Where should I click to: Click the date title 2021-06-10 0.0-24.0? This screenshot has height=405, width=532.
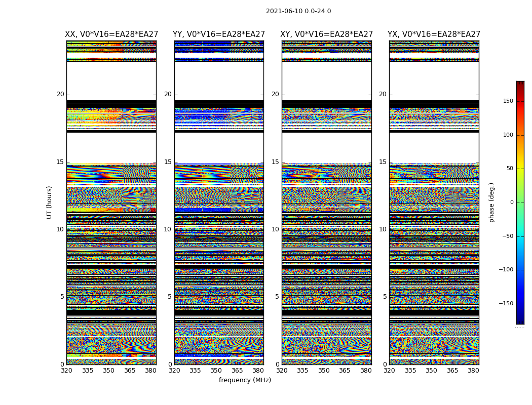pyautogui.click(x=298, y=11)
